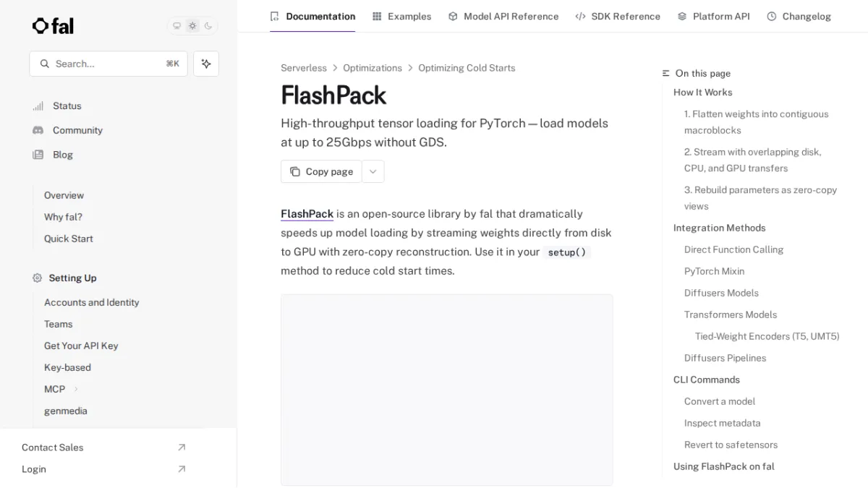Image resolution: width=868 pixels, height=488 pixels.
Task: Select the SDK Reference tab
Action: tap(618, 16)
